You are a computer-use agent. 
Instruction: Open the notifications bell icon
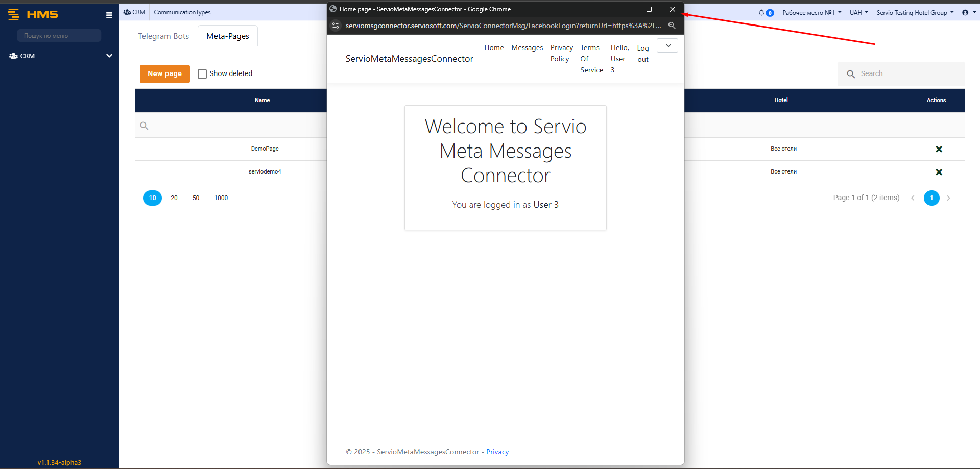click(x=761, y=13)
